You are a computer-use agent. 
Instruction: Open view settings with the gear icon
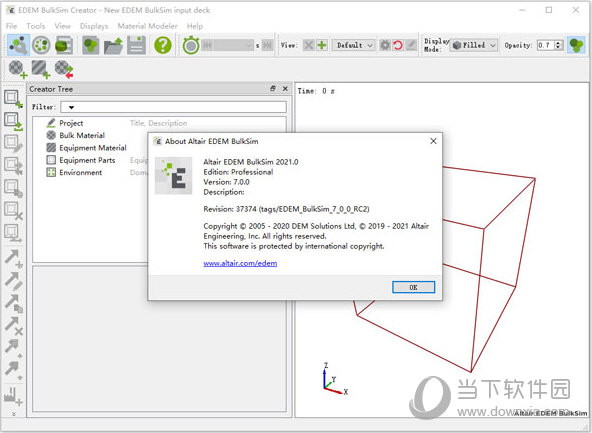[x=385, y=45]
